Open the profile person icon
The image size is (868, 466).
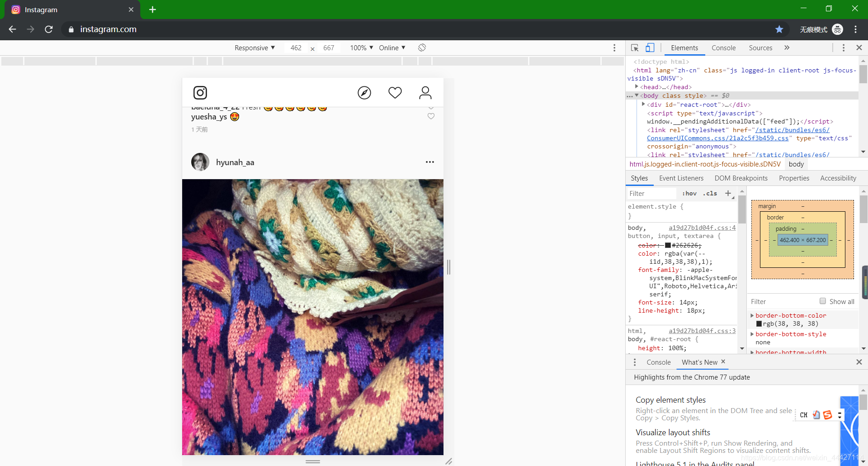(x=425, y=93)
